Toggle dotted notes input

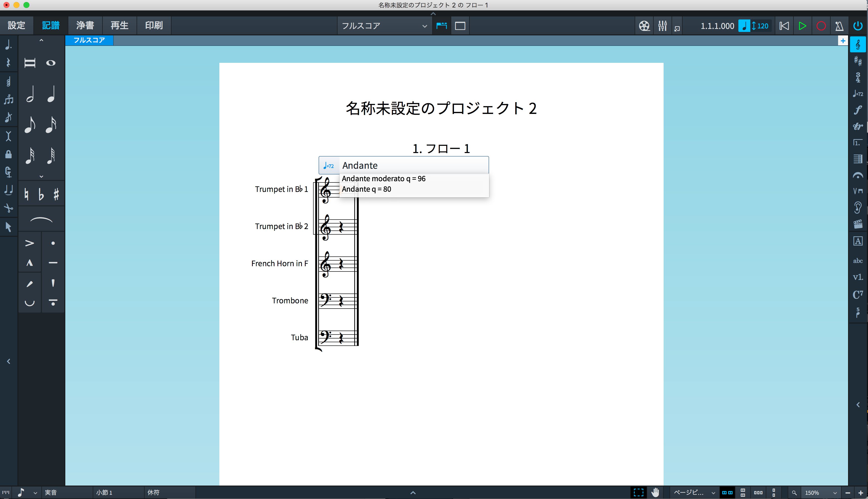click(8, 45)
